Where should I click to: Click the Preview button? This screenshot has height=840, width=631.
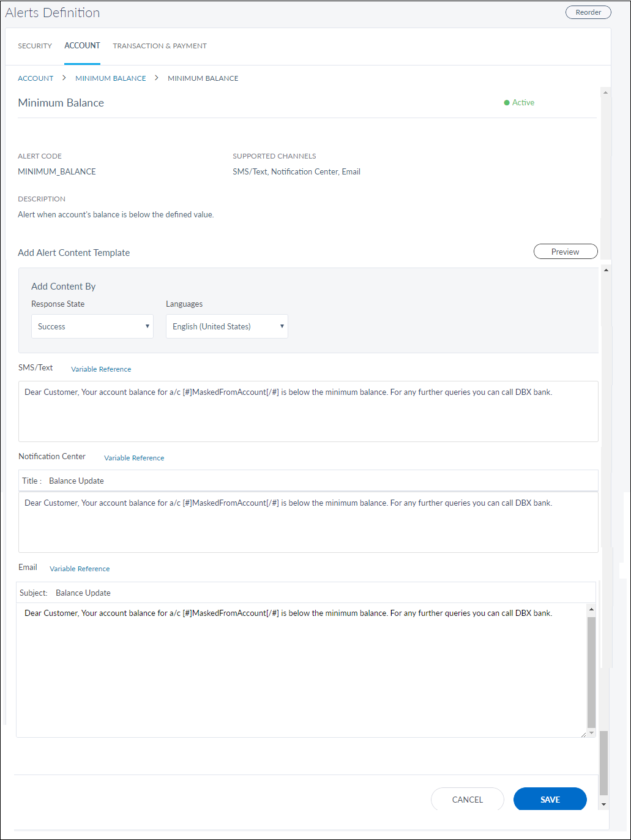click(x=565, y=252)
